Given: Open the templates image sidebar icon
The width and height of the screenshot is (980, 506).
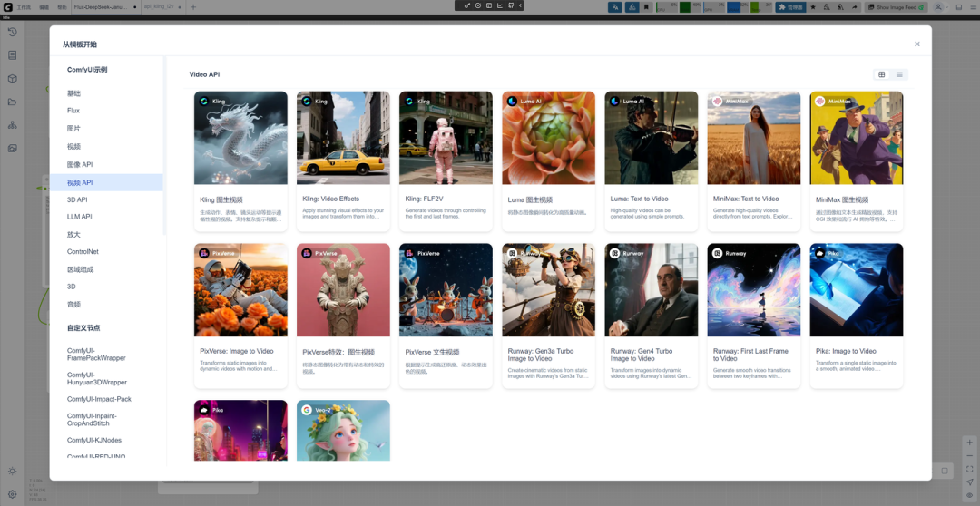Looking at the screenshot, I should coord(12,148).
